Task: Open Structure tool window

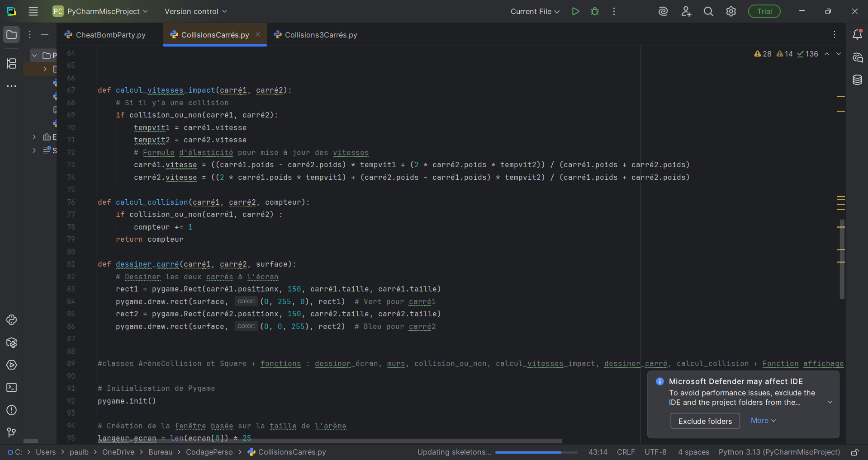Action: [11, 63]
